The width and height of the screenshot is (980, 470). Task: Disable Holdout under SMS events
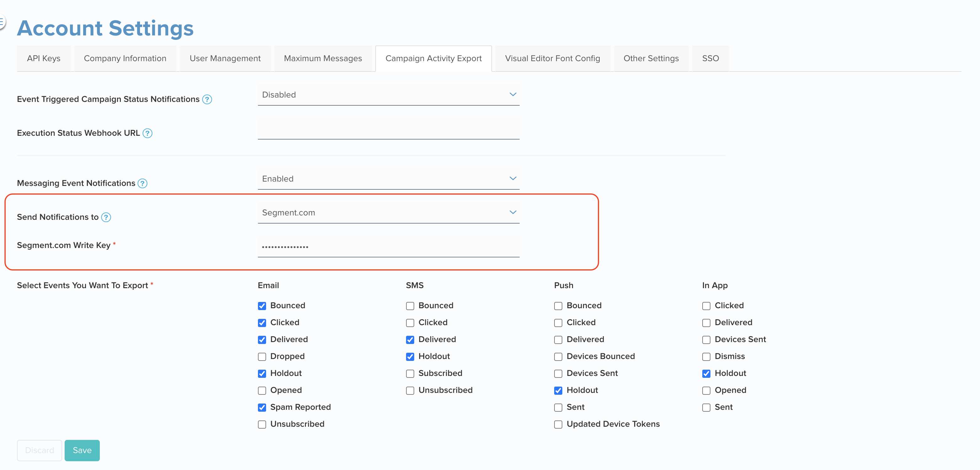410,357
